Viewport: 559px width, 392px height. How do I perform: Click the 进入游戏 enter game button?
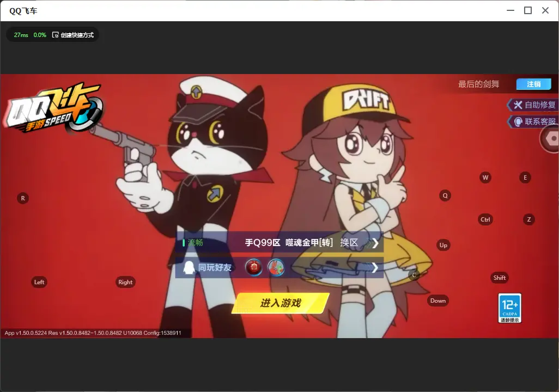click(x=281, y=303)
